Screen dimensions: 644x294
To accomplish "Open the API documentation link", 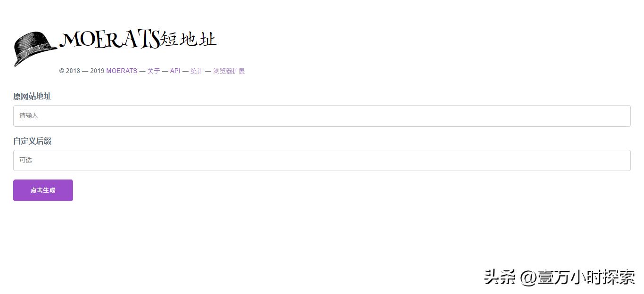I will (175, 71).
